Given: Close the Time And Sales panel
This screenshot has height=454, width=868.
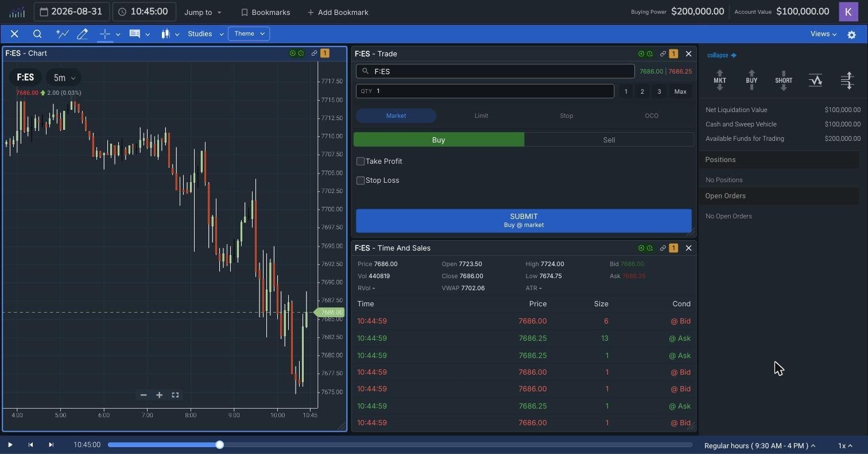Looking at the screenshot, I should click(x=689, y=248).
